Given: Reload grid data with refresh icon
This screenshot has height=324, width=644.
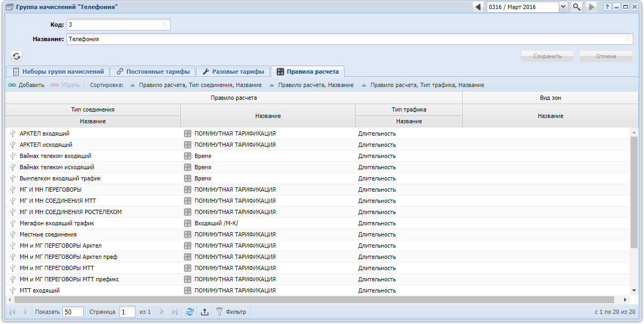Looking at the screenshot, I should (x=190, y=312).
